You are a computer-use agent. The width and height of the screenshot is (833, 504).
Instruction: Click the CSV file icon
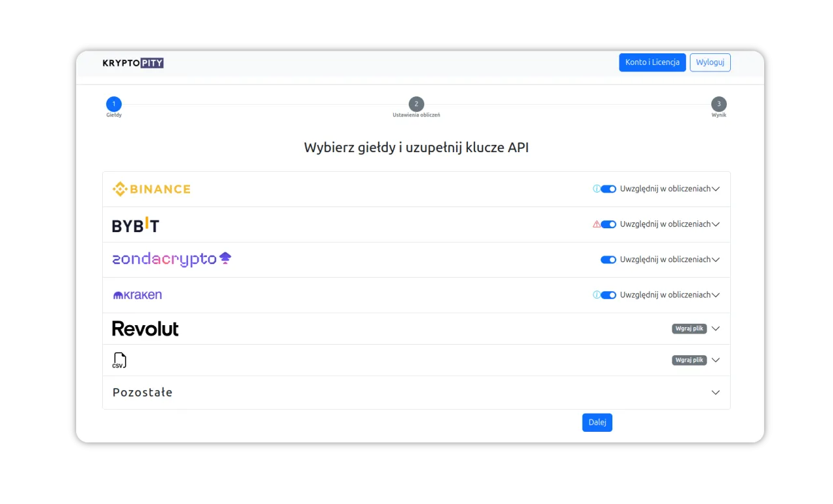click(119, 360)
